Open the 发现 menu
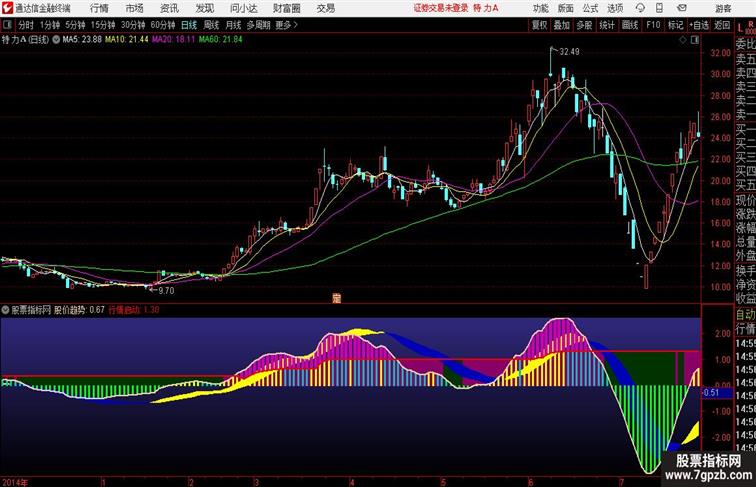This screenshot has height=487, width=756. [204, 8]
